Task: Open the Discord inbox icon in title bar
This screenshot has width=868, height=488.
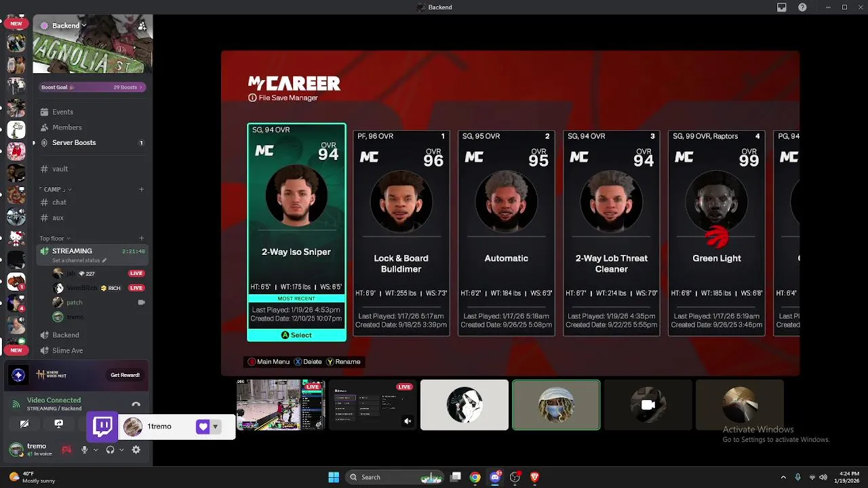Action: (782, 7)
